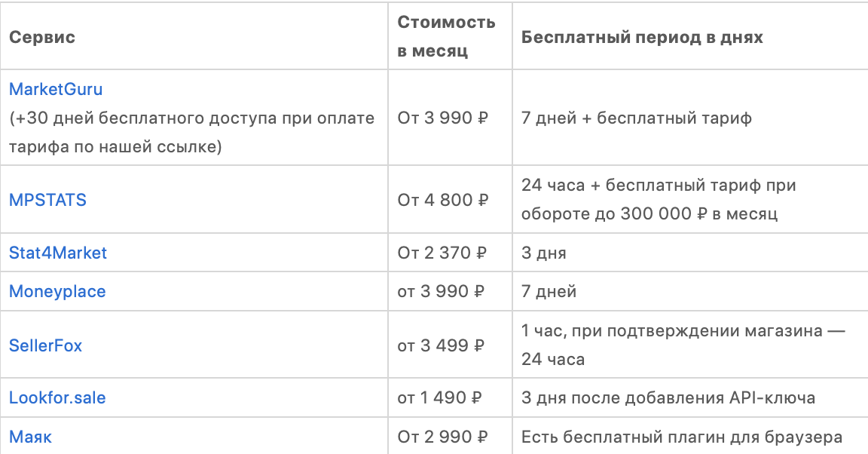The image size is (868, 454).
Task: Visit the Moneyplace link
Action: [x=57, y=291]
